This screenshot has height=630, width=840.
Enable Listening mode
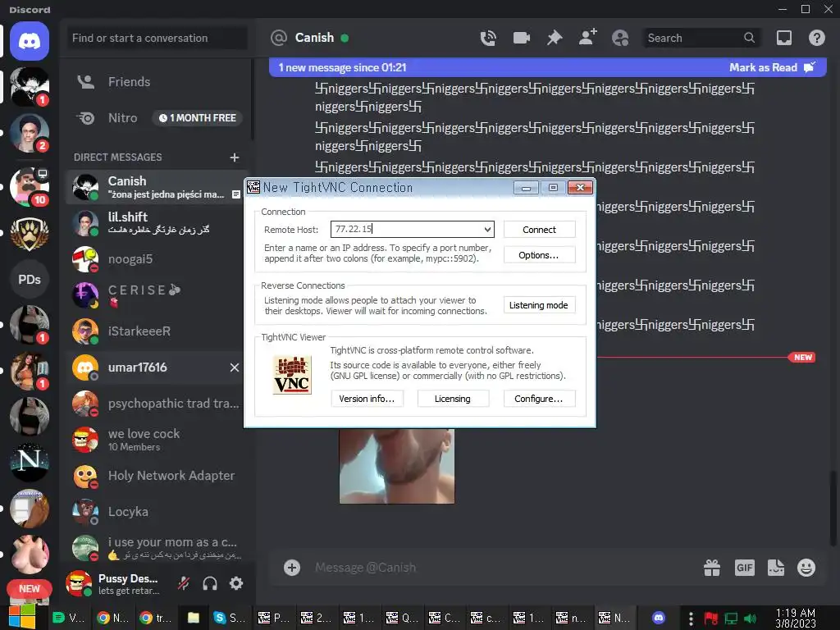point(538,305)
